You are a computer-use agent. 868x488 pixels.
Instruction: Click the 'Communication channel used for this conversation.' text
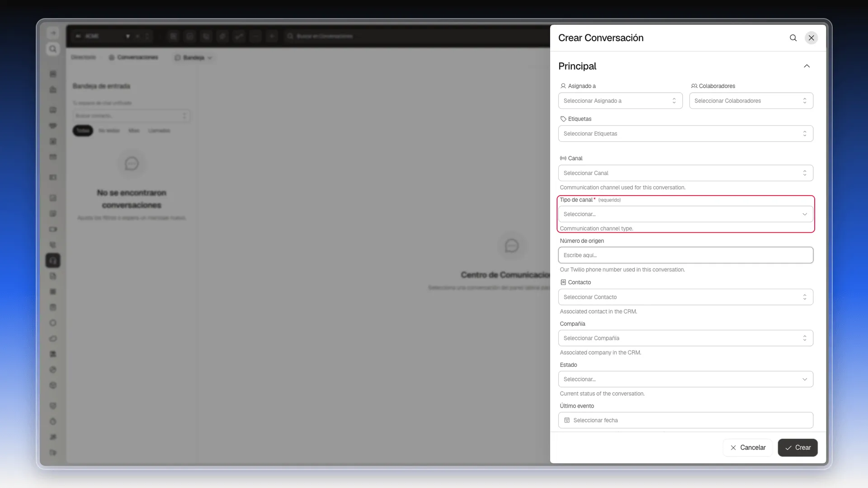click(x=623, y=188)
